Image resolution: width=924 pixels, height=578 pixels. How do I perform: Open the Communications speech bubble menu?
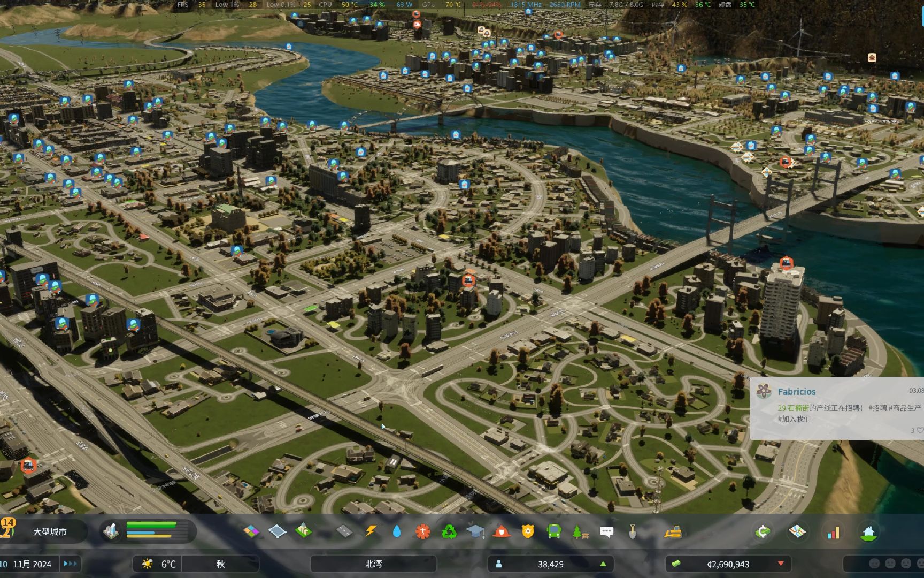click(606, 531)
